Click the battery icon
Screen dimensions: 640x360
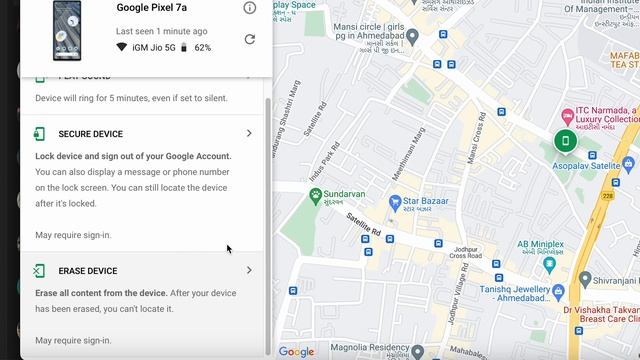(x=184, y=47)
